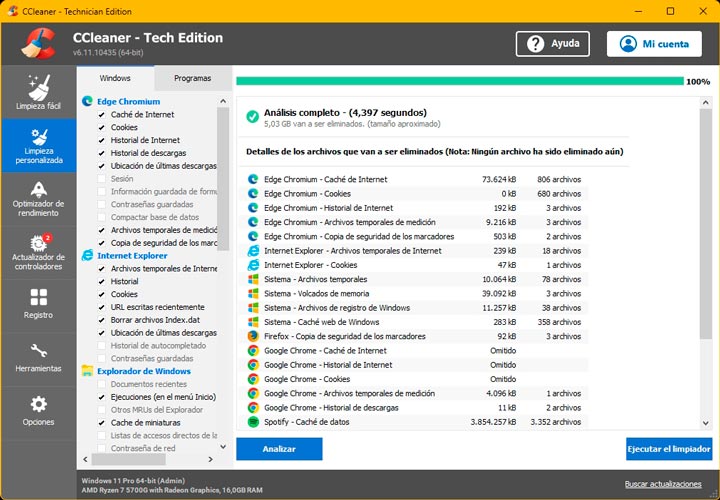The width and height of the screenshot is (720, 500).
Task: Click options list scroll right arrow
Action: 210,459
